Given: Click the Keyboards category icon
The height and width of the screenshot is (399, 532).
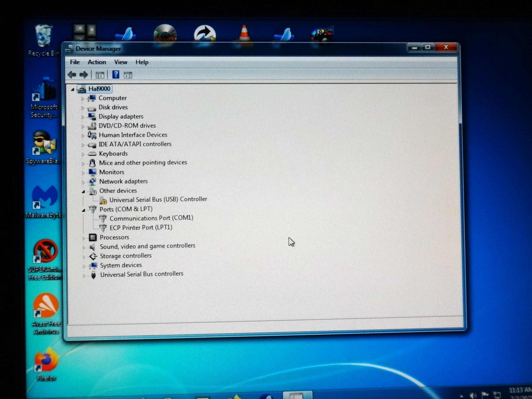Looking at the screenshot, I should 92,154.
